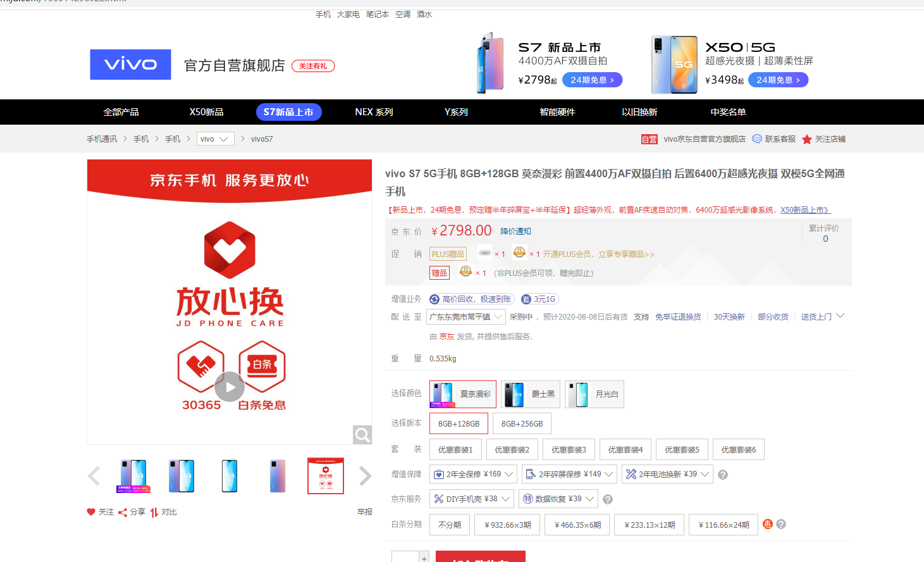
Task: Open S7新品上市 navigation tab
Action: point(288,112)
